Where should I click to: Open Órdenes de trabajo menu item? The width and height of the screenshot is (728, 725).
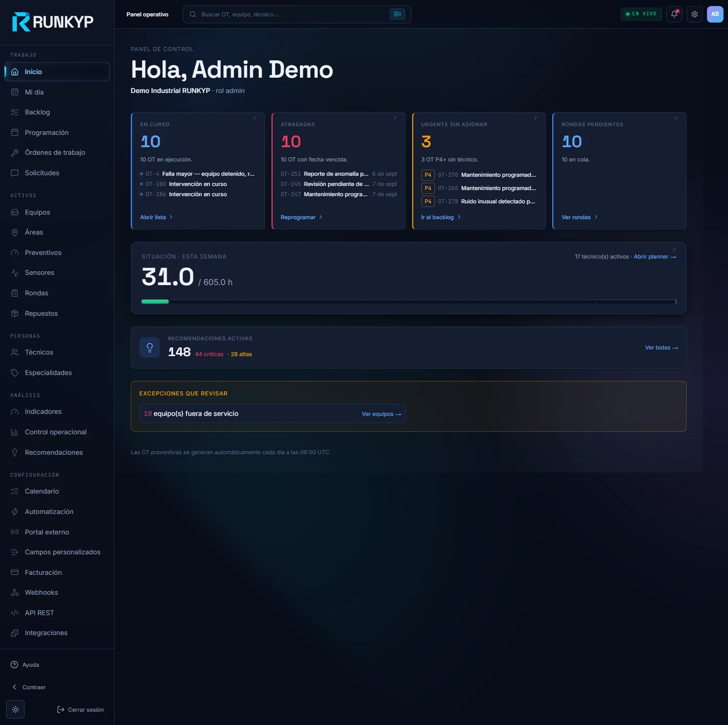coord(57,153)
